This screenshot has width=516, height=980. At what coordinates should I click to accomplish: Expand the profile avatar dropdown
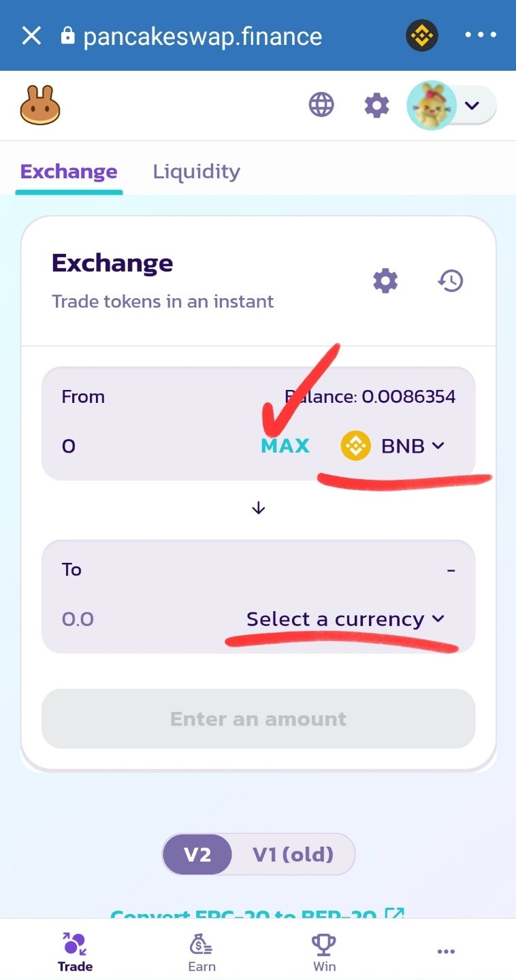[452, 105]
